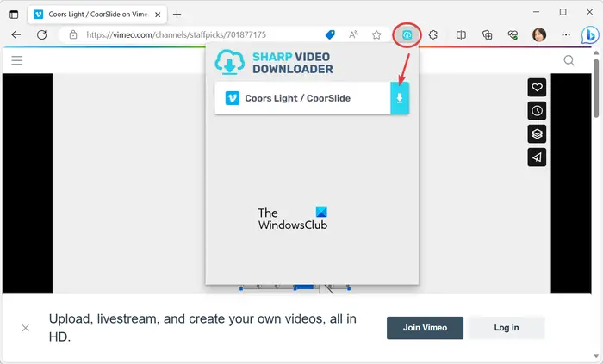Click the download arrow for Coors Light / CoorSlide
The height and width of the screenshot is (364, 603).
click(400, 98)
